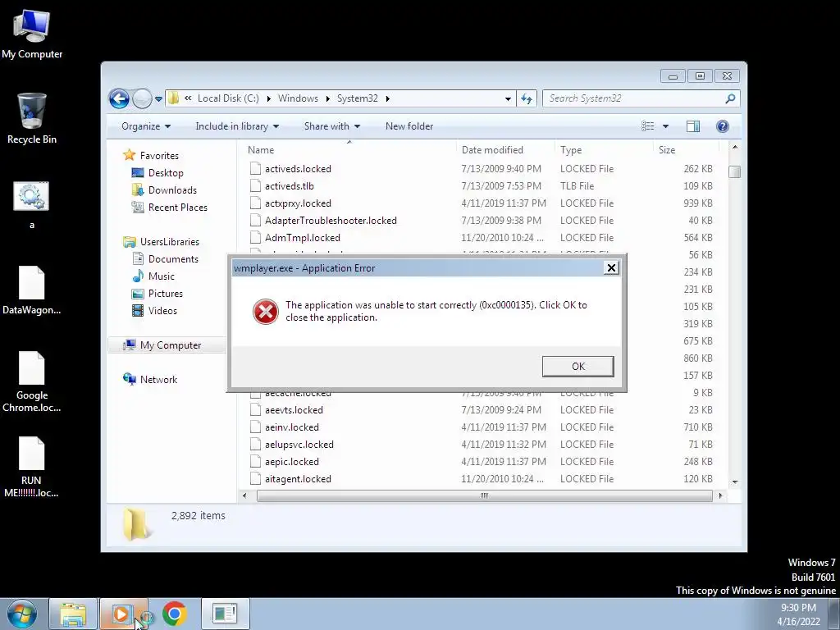This screenshot has height=630, width=840.
Task: Open the Organize menu
Action: [146, 126]
